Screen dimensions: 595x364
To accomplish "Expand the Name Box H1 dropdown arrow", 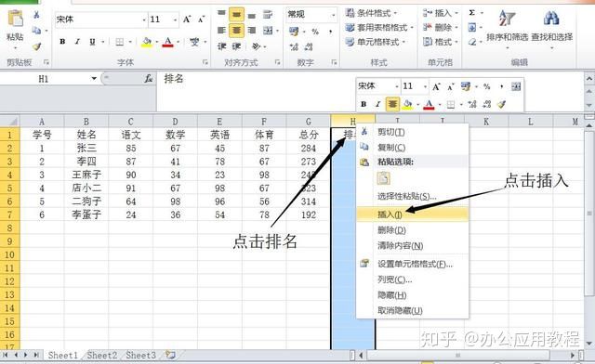I will point(94,79).
